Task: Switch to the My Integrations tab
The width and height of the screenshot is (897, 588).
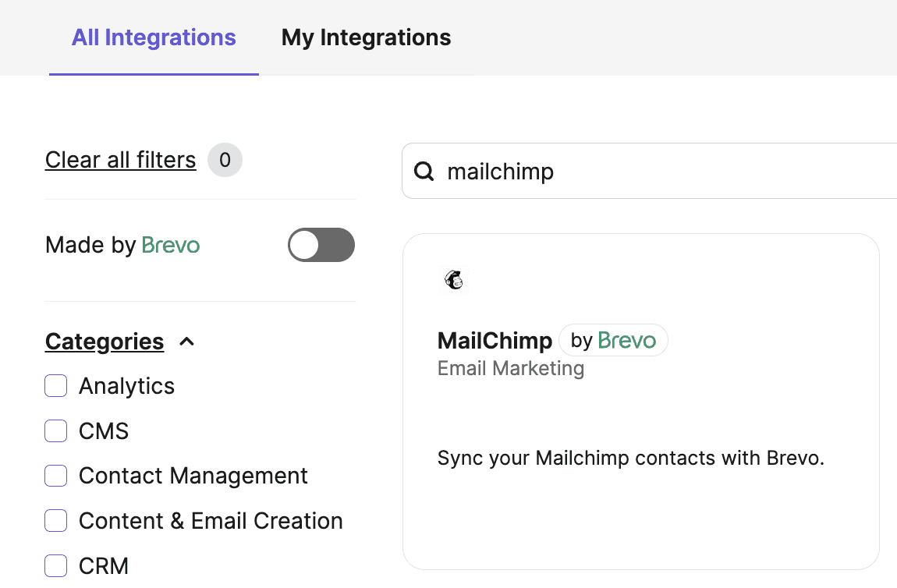Action: 366,37
